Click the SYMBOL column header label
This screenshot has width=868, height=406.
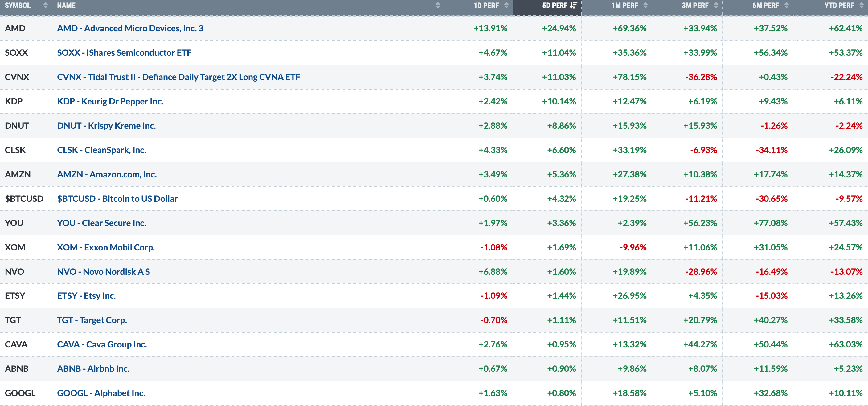(x=18, y=5)
